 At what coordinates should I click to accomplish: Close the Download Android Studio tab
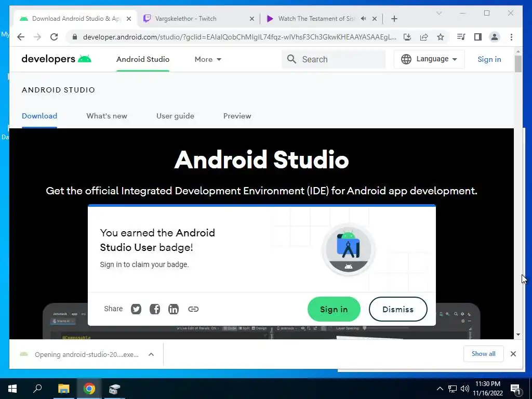click(x=129, y=19)
